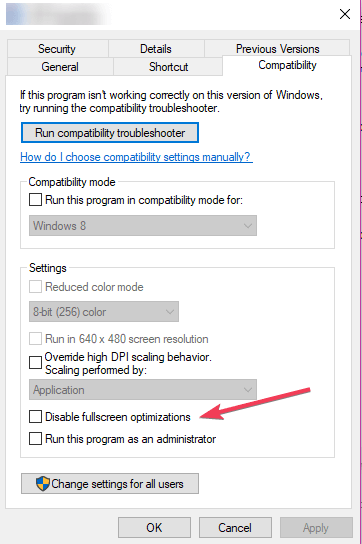Enable Run this program in compatibility mode

click(35, 200)
